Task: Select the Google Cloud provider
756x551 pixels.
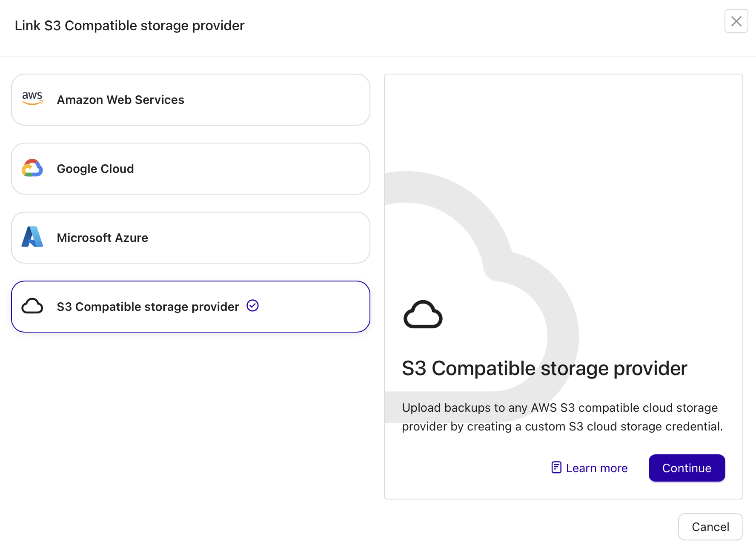Action: 190,169
